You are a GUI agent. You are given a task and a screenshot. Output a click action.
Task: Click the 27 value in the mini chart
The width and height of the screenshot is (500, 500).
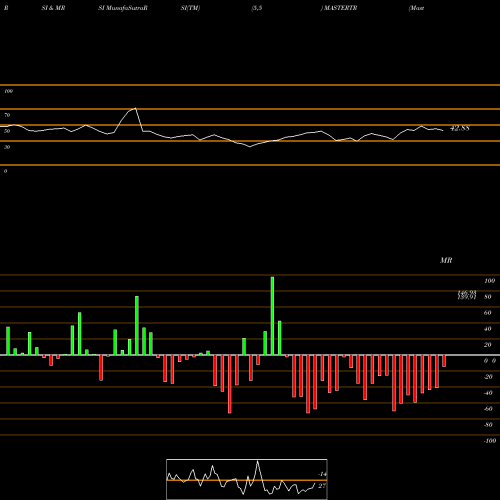tap(322, 486)
